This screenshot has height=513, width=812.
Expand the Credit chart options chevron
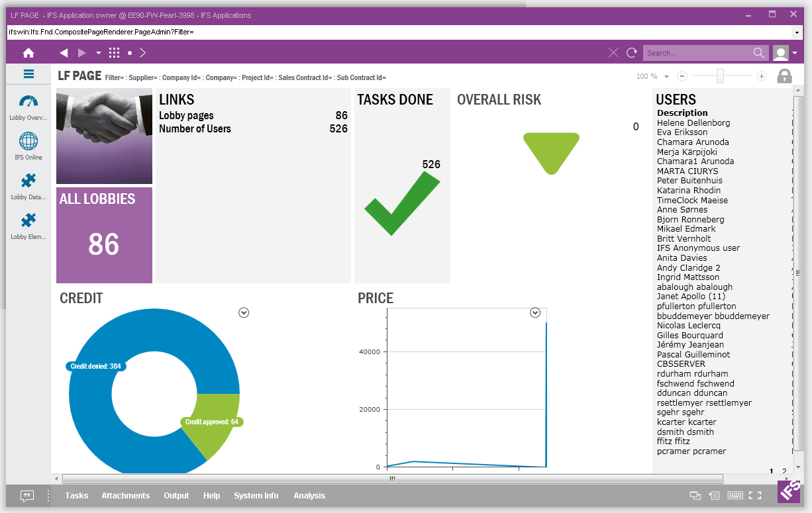click(244, 312)
